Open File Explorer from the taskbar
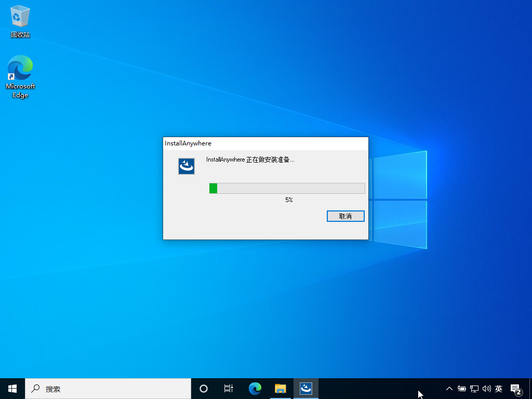The image size is (532, 399). pos(281,389)
